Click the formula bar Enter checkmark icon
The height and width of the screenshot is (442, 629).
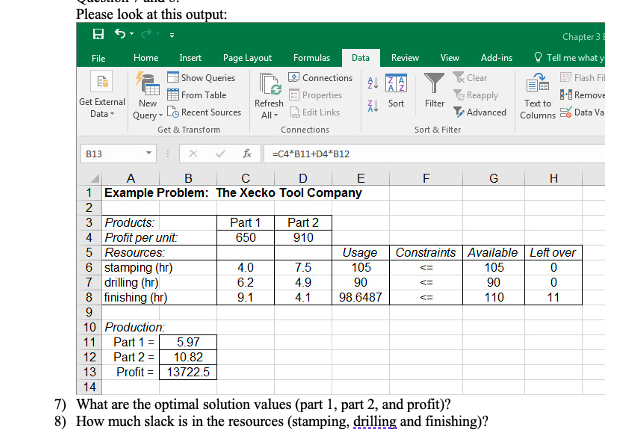[220, 154]
